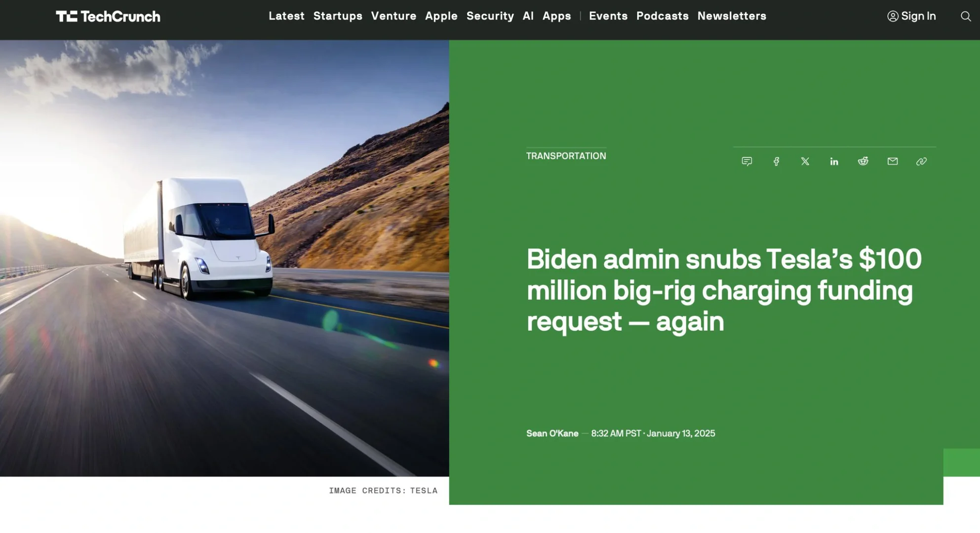980x533 pixels.
Task: Share article via X (Twitter) icon
Action: pyautogui.click(x=805, y=161)
